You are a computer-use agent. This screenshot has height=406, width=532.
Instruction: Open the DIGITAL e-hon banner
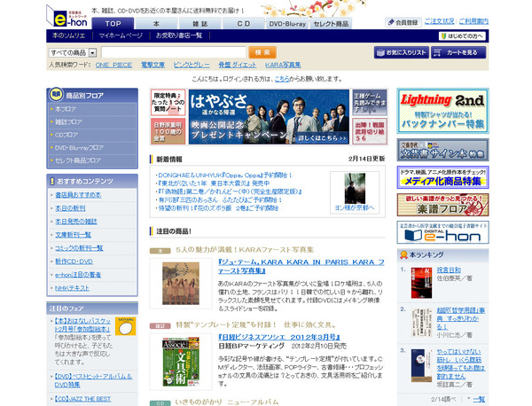(442, 232)
